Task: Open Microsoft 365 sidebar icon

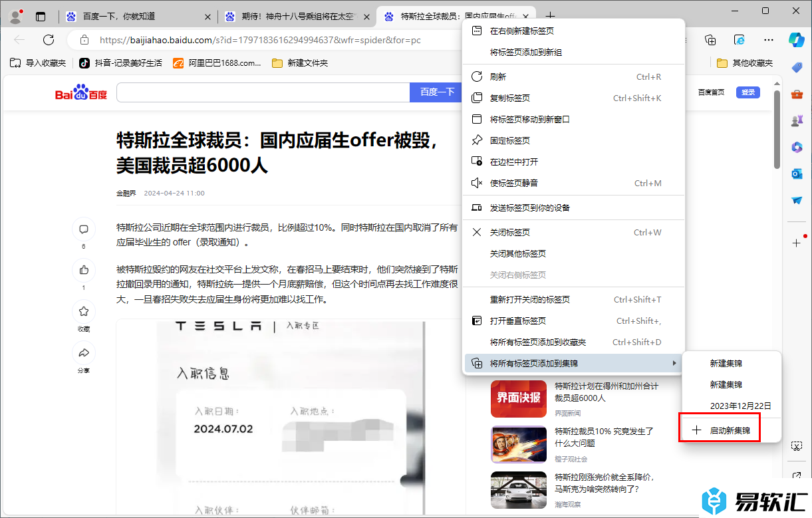Action: 797,147
